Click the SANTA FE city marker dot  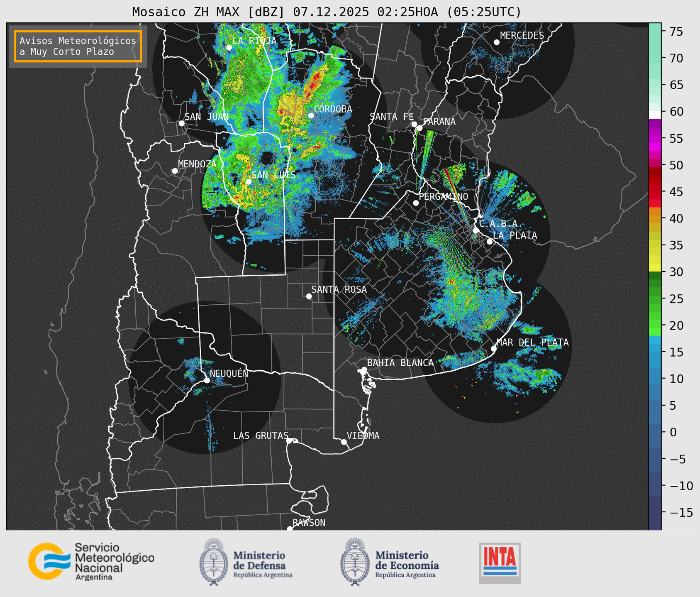click(x=414, y=124)
